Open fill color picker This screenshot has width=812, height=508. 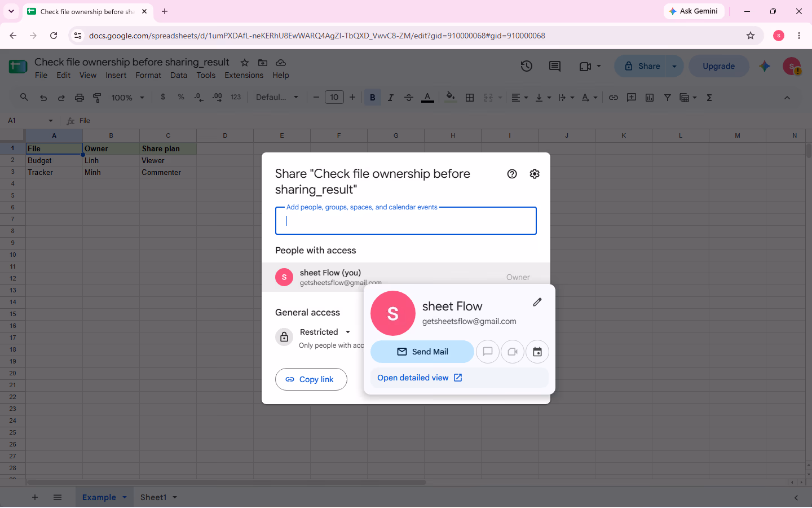[x=451, y=98]
